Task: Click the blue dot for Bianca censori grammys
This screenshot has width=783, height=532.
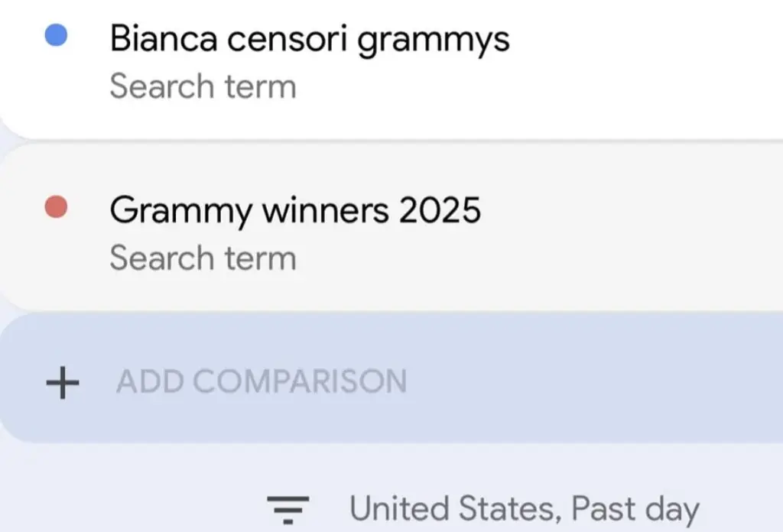Action: (56, 36)
